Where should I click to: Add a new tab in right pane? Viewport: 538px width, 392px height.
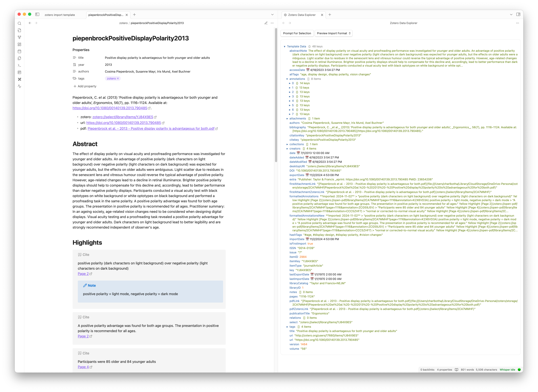pyautogui.click(x=330, y=15)
